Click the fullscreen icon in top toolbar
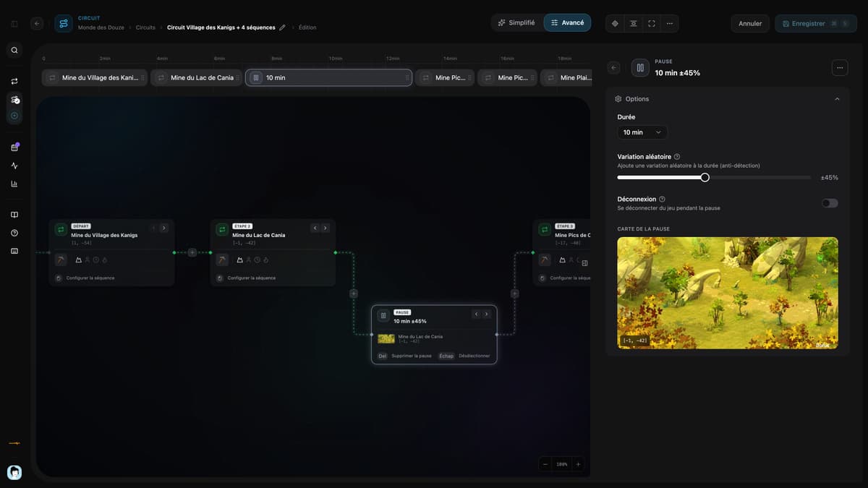Image resolution: width=868 pixels, height=488 pixels. (x=652, y=23)
